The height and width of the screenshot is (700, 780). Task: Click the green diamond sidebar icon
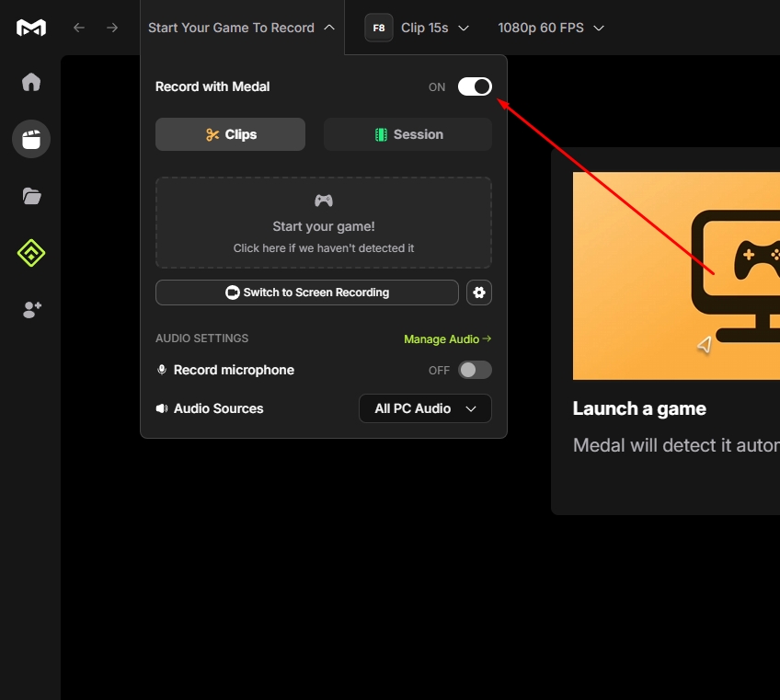pyautogui.click(x=31, y=253)
